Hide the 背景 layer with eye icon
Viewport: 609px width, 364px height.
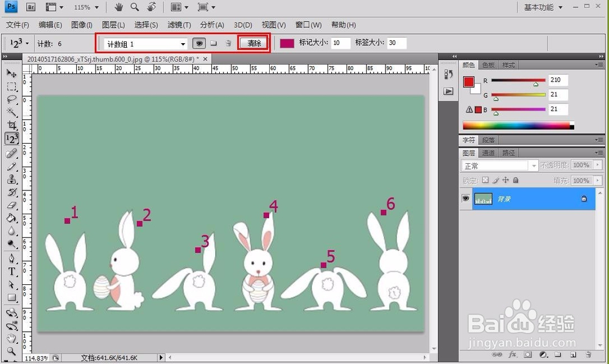[466, 198]
